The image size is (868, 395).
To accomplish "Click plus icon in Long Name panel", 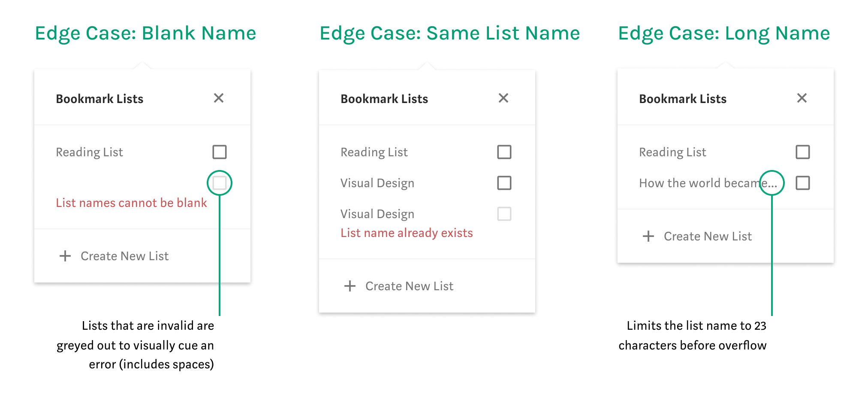I will 648,236.
